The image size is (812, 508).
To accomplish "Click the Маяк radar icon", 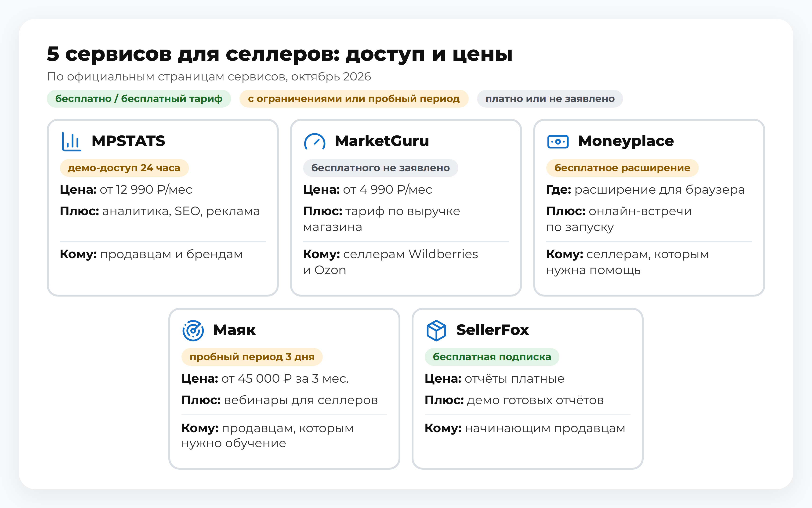I will pos(193,331).
